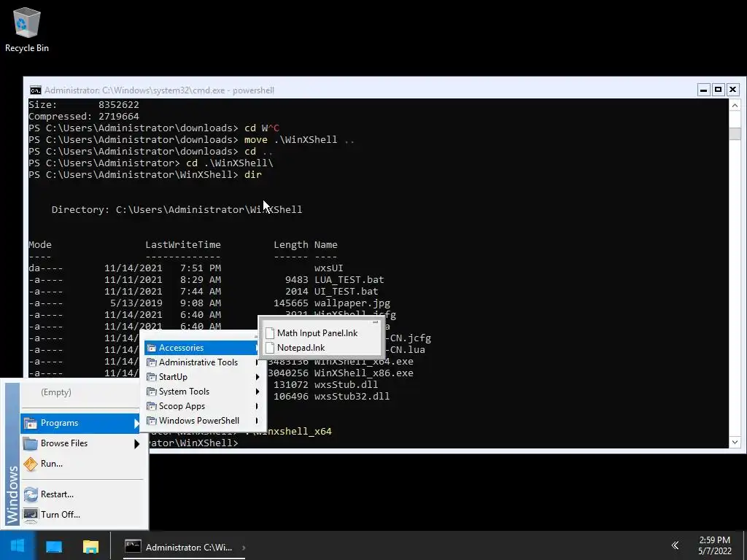Expand the System Tools submenu arrow
The height and width of the screenshot is (560, 747).
[x=258, y=392]
